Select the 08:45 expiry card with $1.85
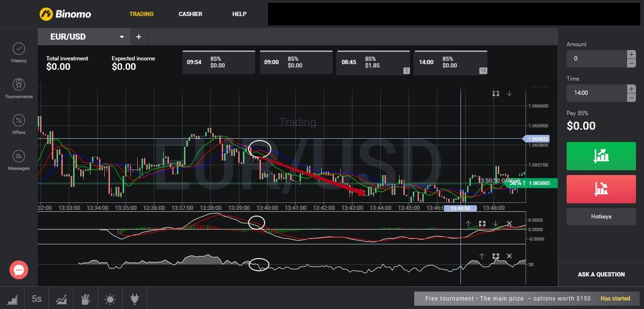The image size is (644, 309). coord(373,62)
